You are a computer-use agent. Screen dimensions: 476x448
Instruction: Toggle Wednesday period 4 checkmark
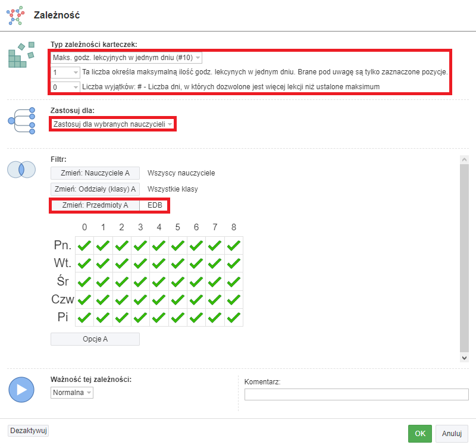click(x=159, y=281)
